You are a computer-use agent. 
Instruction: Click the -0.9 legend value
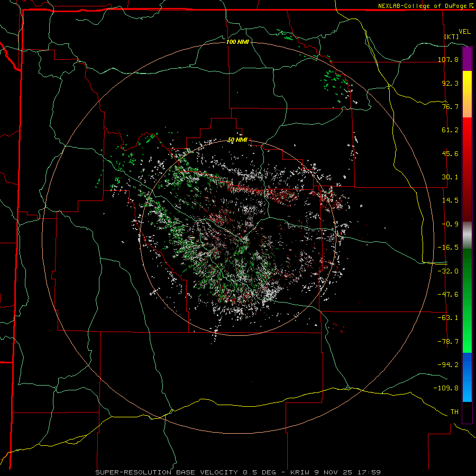(x=450, y=224)
